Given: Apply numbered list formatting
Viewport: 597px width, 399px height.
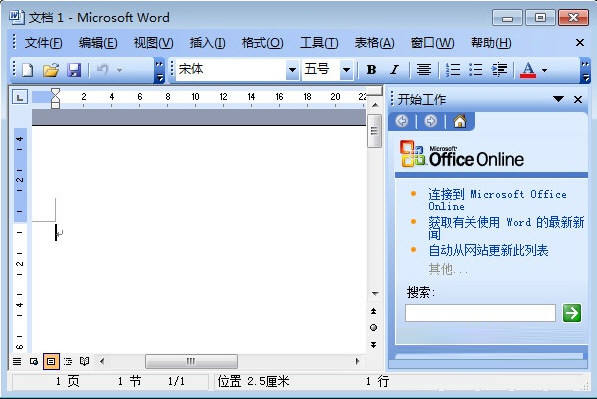Looking at the screenshot, I should pyautogui.click(x=453, y=70).
